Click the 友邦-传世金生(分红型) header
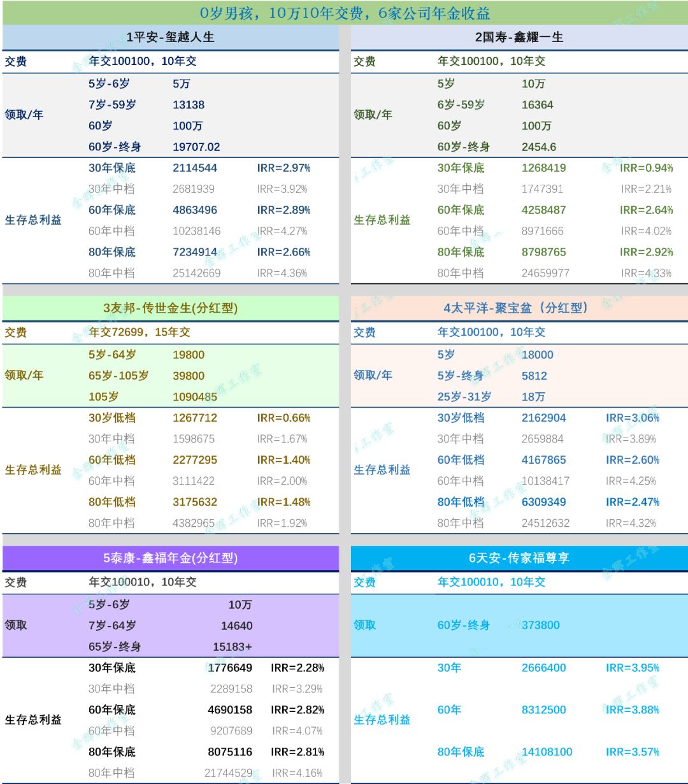688x784 pixels. (x=172, y=307)
